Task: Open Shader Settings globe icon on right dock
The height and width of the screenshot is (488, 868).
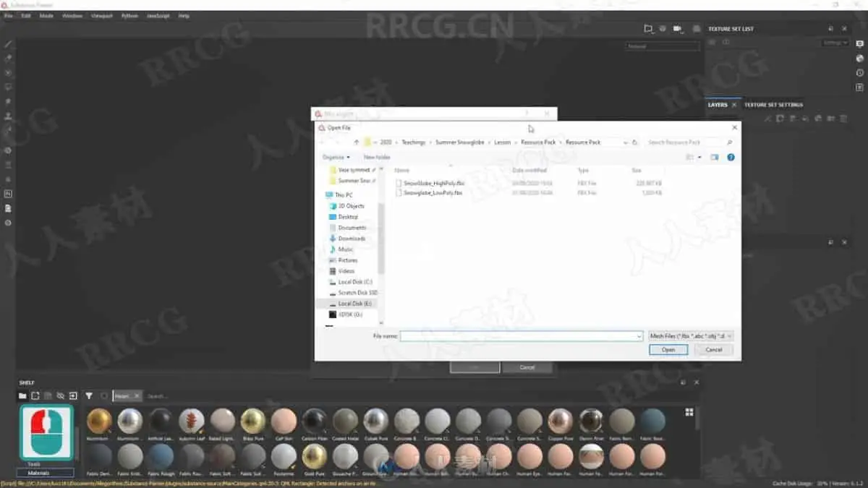Action: 859,59
